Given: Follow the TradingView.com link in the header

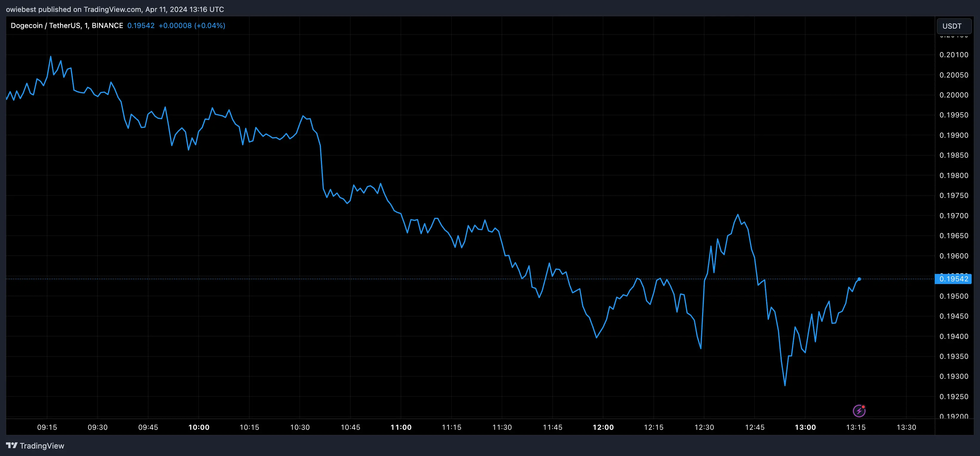Looking at the screenshot, I should (112, 10).
